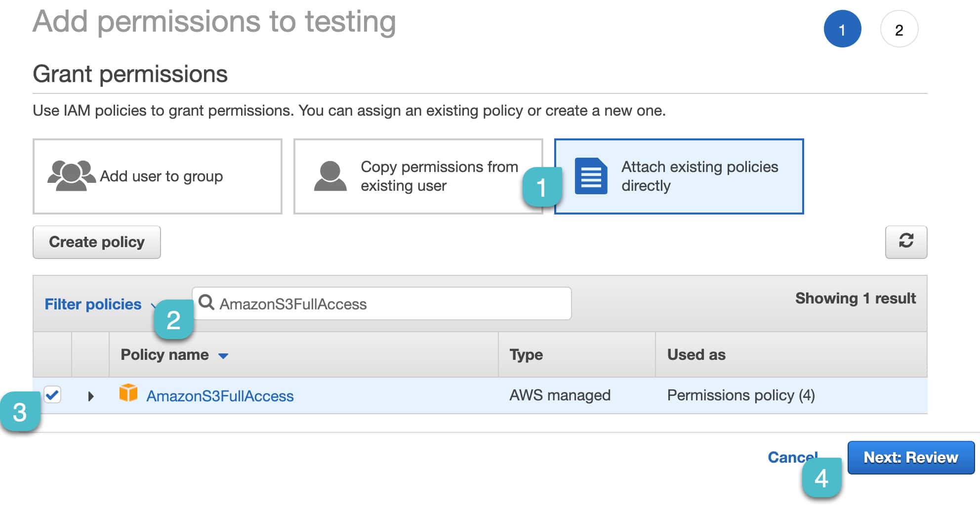Click the AWS managed type cell
Image resolution: width=980 pixels, height=518 pixels.
(560, 395)
